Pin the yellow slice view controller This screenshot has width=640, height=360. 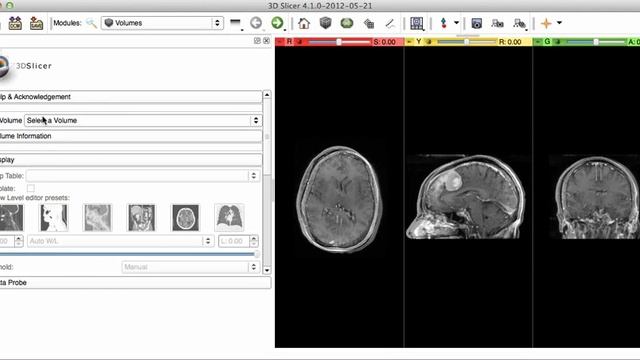pyautogui.click(x=409, y=42)
